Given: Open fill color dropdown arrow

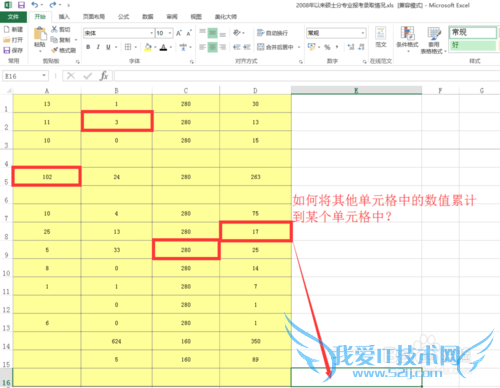Looking at the screenshot, I should coord(155,47).
